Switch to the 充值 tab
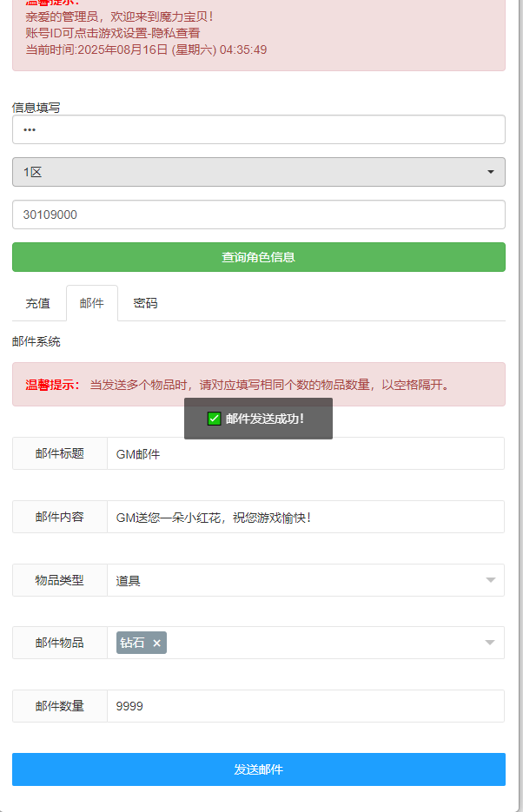This screenshot has height=812, width=523. point(36,302)
